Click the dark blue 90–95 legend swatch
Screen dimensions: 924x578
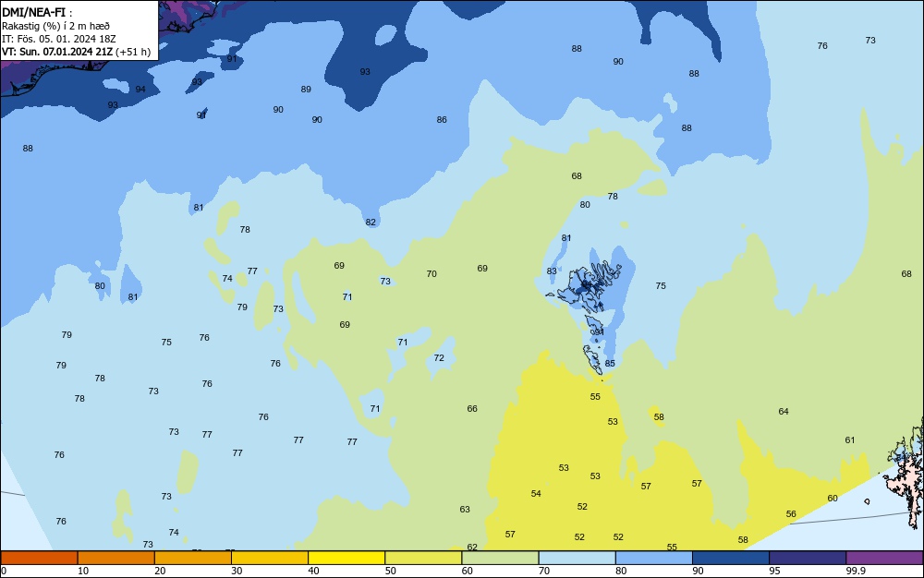pos(730,558)
